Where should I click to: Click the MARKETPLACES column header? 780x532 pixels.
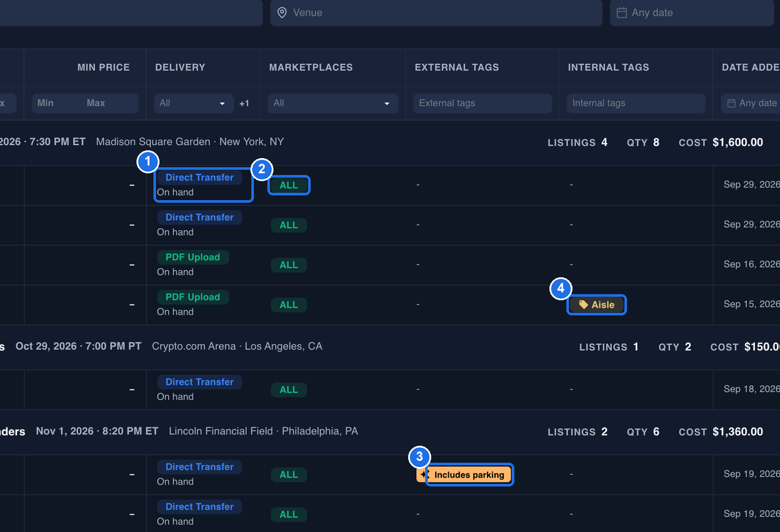[311, 67]
